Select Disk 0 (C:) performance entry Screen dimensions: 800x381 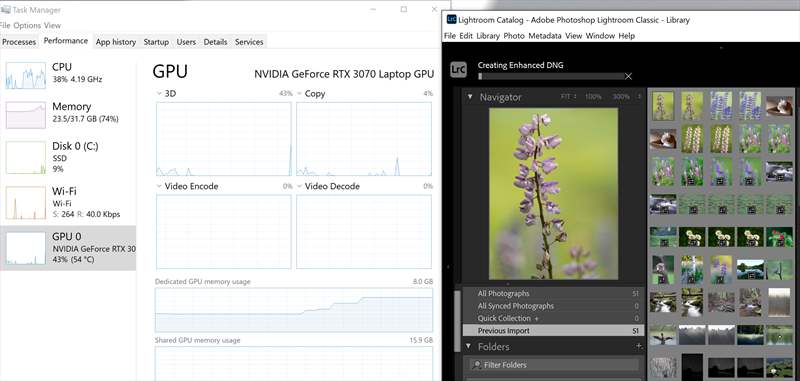pyautogui.click(x=68, y=157)
